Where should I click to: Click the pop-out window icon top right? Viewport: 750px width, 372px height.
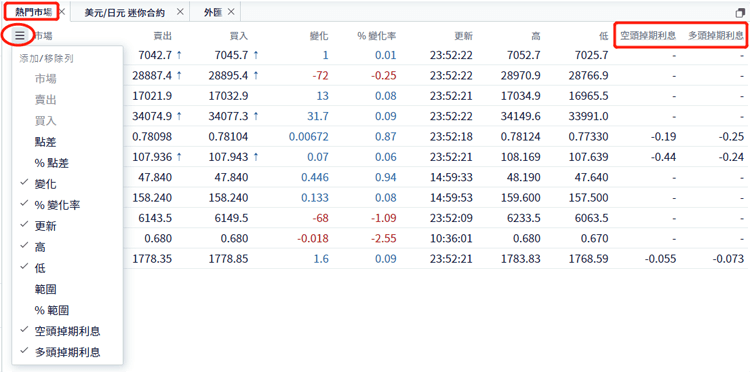(x=740, y=13)
